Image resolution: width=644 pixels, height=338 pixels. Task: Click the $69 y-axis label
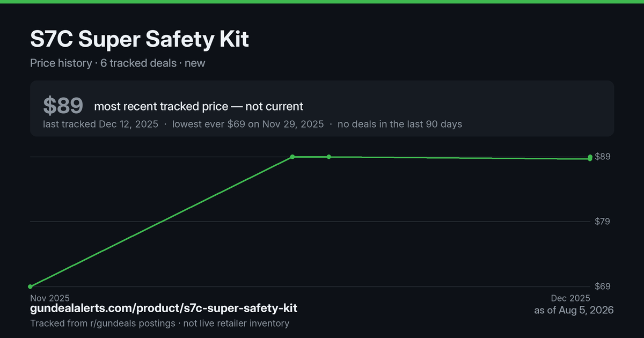[x=603, y=286]
